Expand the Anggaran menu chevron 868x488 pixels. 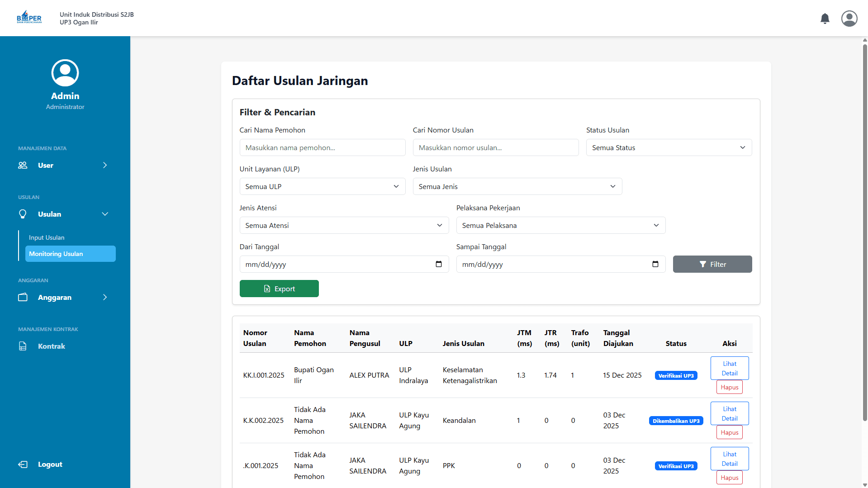(105, 298)
